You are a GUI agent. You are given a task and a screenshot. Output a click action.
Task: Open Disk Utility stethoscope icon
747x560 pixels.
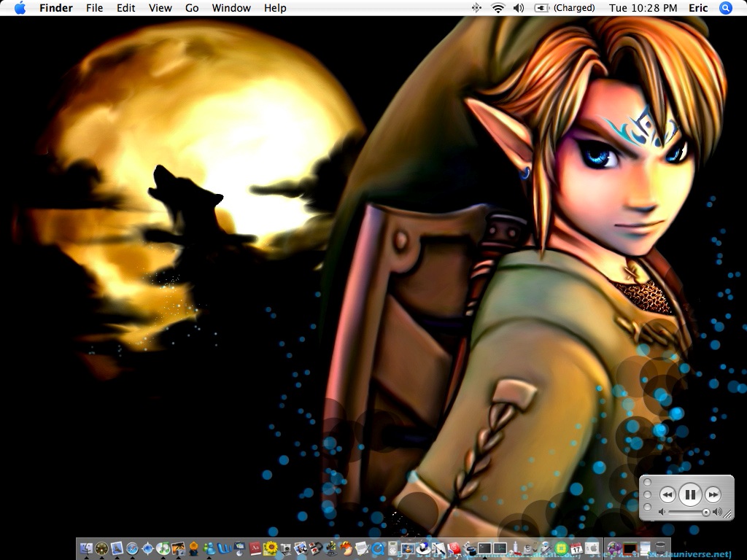[530, 548]
